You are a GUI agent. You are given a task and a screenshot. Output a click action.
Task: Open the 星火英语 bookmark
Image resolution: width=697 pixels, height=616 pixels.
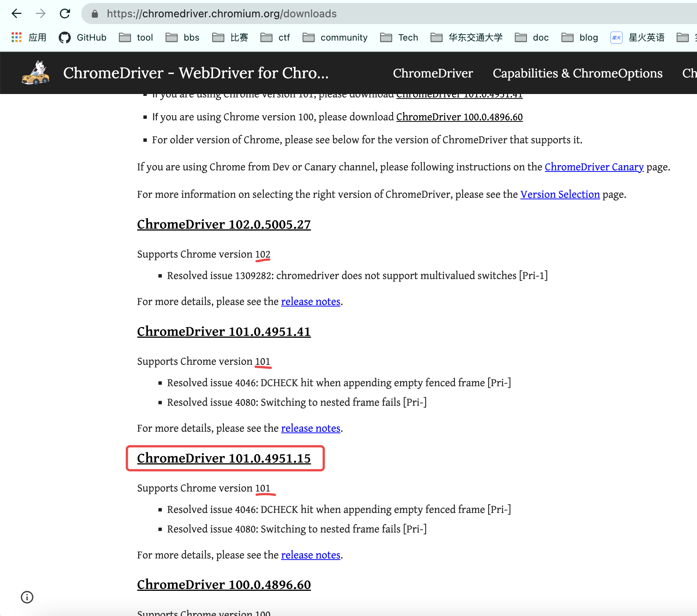pos(637,37)
